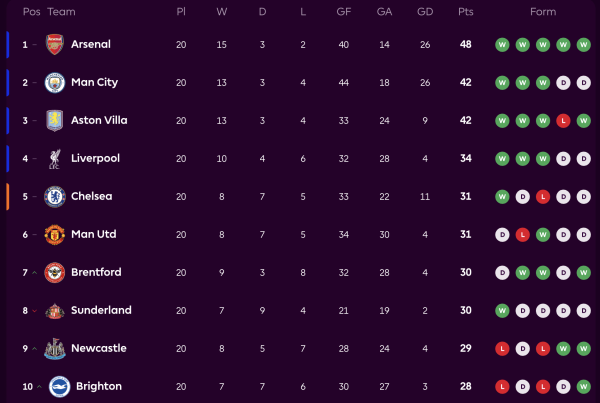Click Sunderland's red position-down arrow
The image size is (600, 403).
(x=36, y=311)
